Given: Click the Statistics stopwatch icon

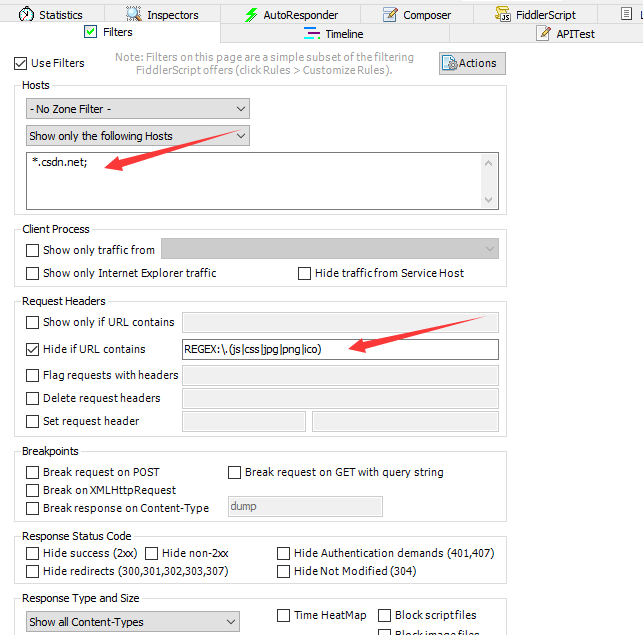Looking at the screenshot, I should tap(26, 14).
